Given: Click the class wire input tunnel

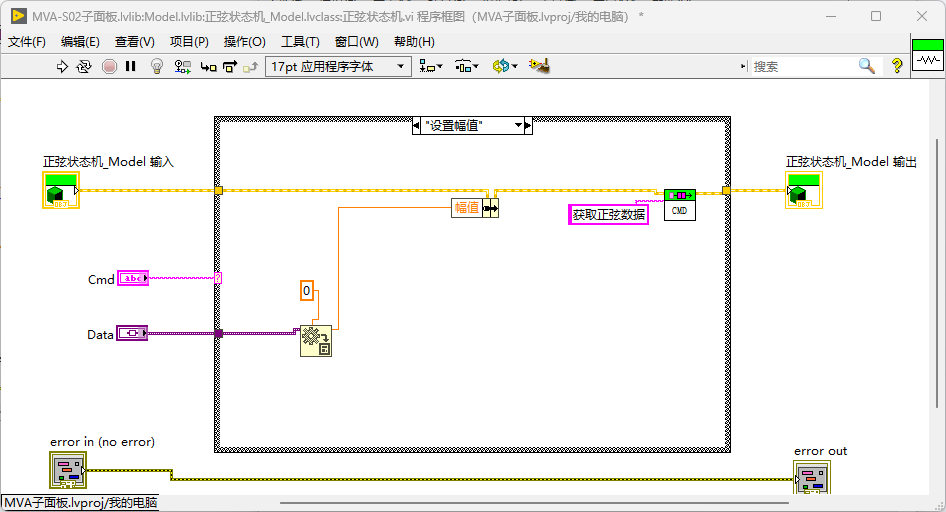Looking at the screenshot, I should (x=218, y=191).
